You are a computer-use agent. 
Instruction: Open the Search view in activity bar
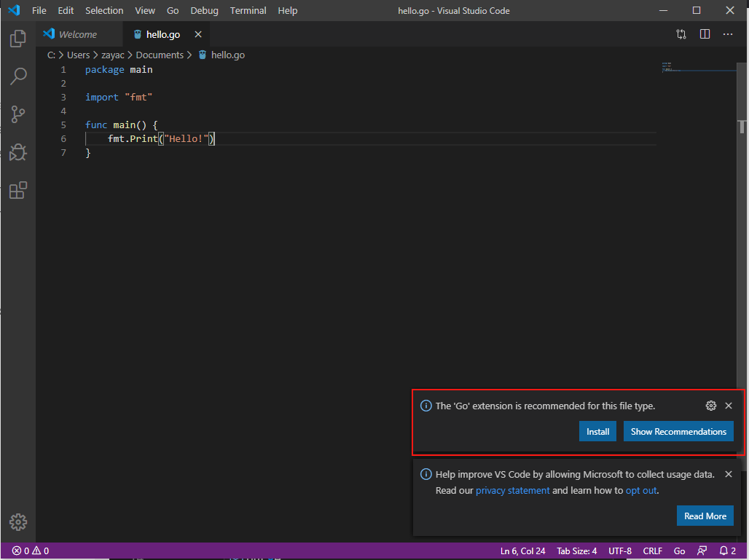click(x=17, y=76)
